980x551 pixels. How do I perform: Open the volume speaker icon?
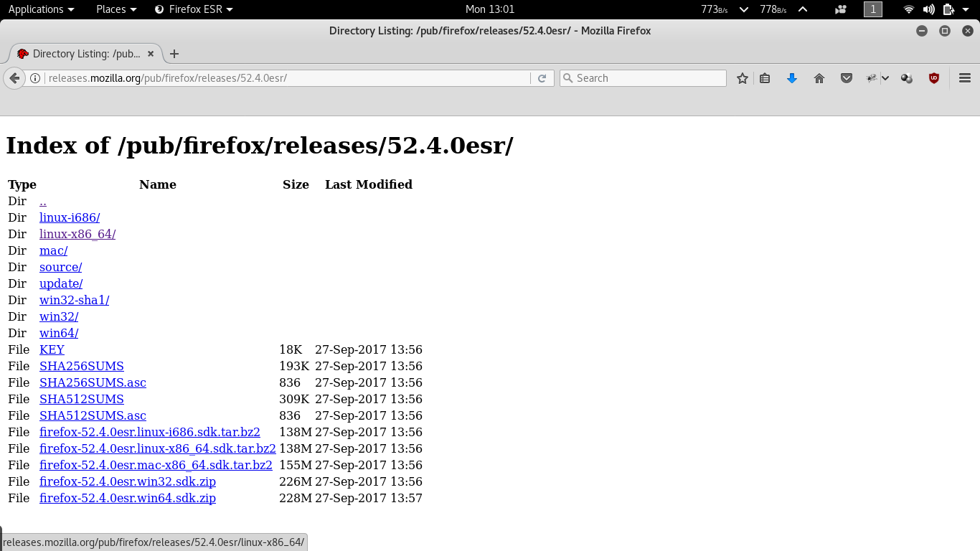click(929, 9)
